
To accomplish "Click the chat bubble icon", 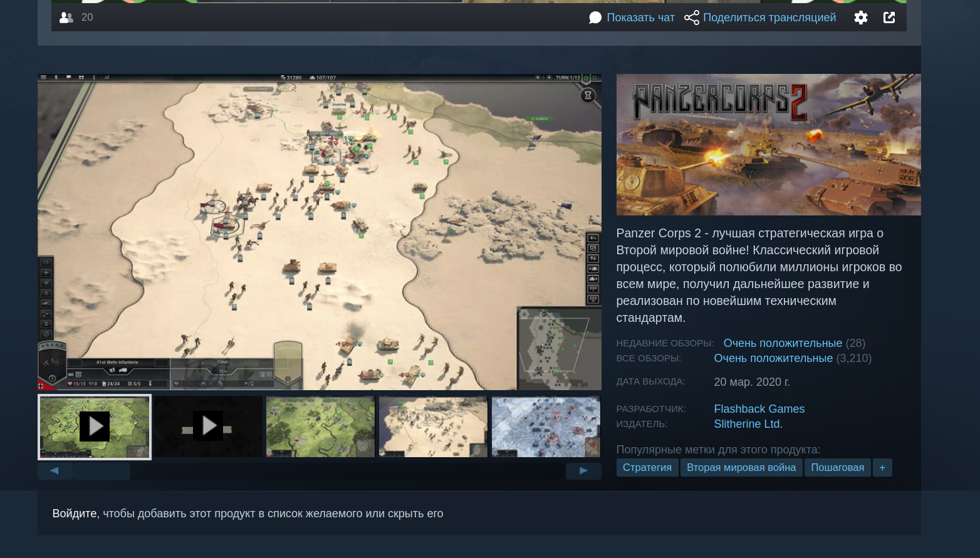I will coord(595,18).
